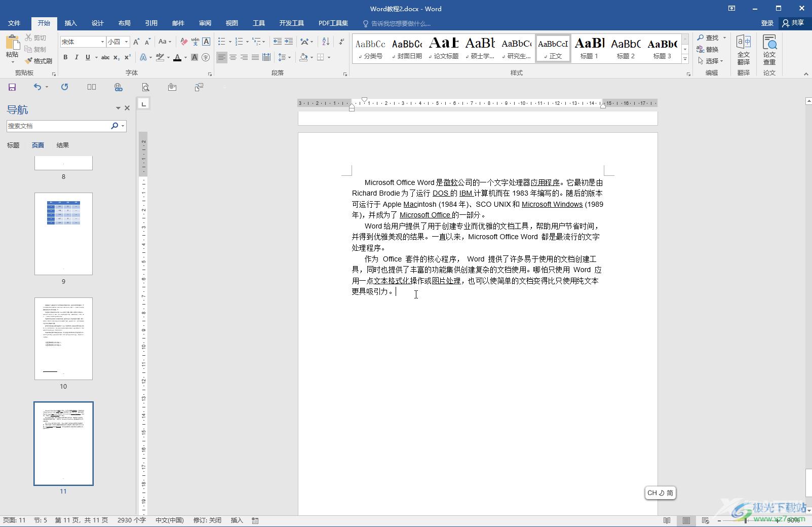Viewport: 812px width, 527px height.
Task: Apply phonetic guide (wén) to text
Action: (x=195, y=42)
